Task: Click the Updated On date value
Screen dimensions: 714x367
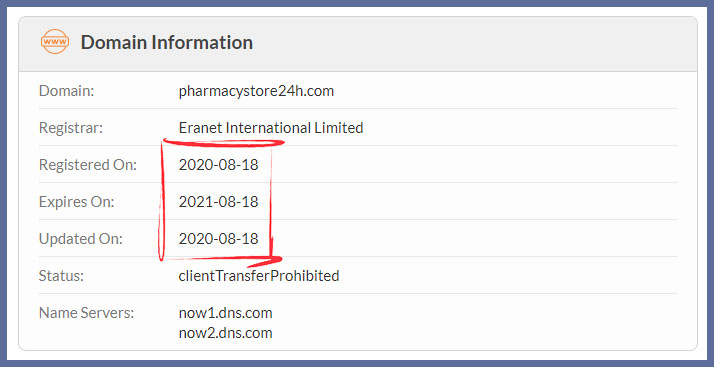Action: click(219, 239)
